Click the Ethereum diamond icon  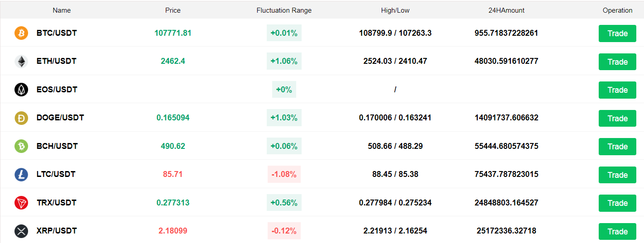pos(21,61)
